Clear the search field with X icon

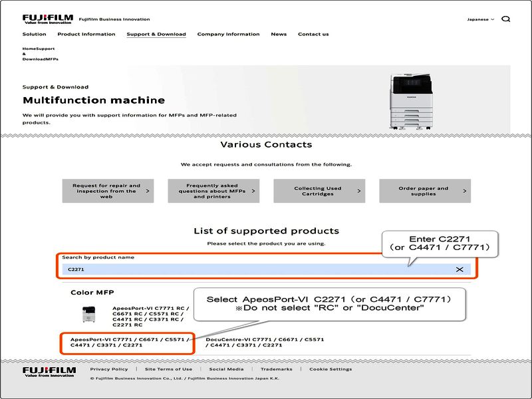tap(460, 269)
